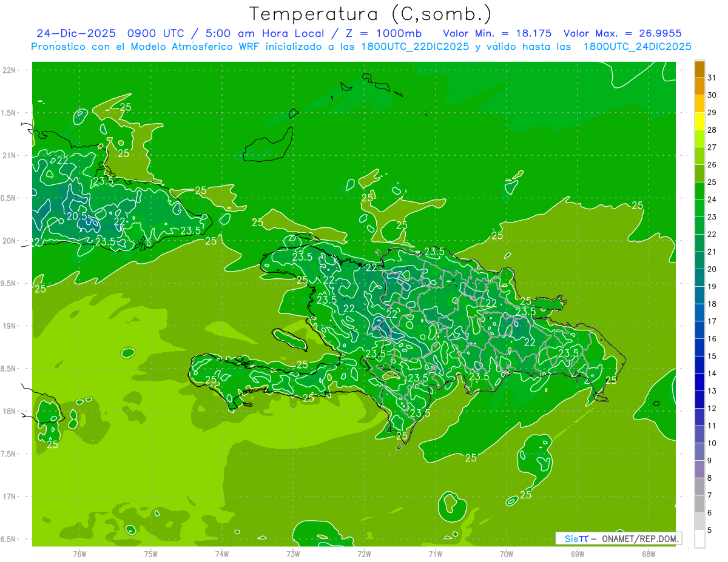Click the 20 value on the color scale

pos(712,269)
